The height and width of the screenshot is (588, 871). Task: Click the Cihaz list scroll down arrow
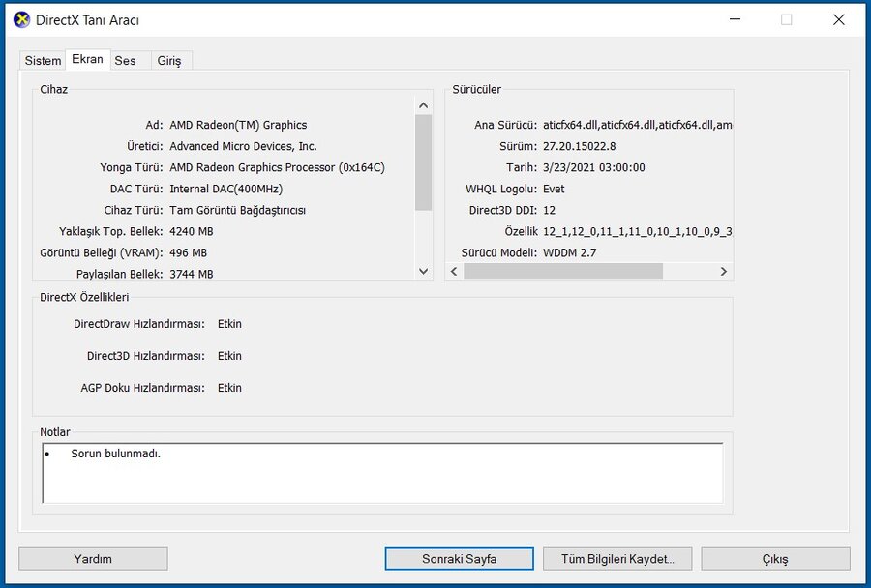click(423, 272)
